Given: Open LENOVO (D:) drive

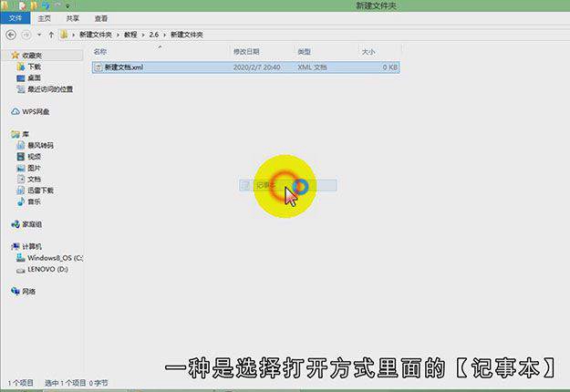Looking at the screenshot, I should (47, 269).
